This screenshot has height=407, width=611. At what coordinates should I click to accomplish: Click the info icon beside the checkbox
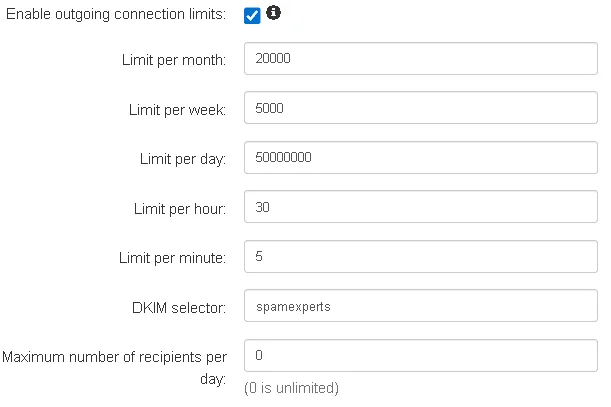tap(274, 14)
